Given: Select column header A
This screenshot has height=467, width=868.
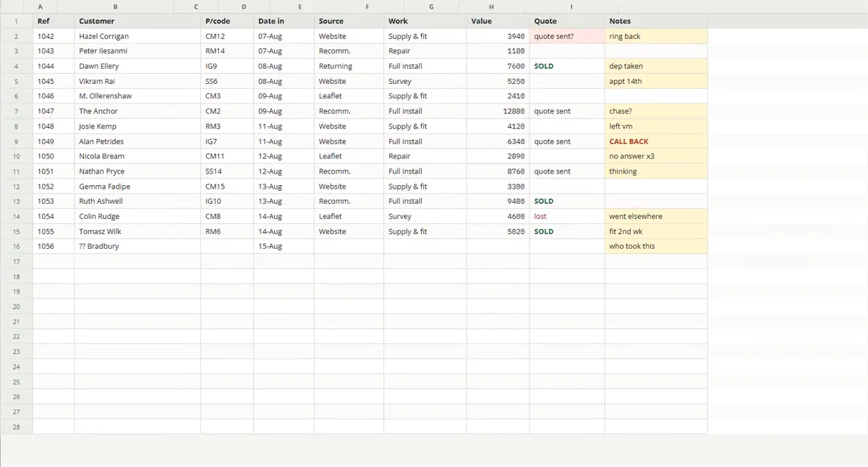Looking at the screenshot, I should click(x=40, y=7).
